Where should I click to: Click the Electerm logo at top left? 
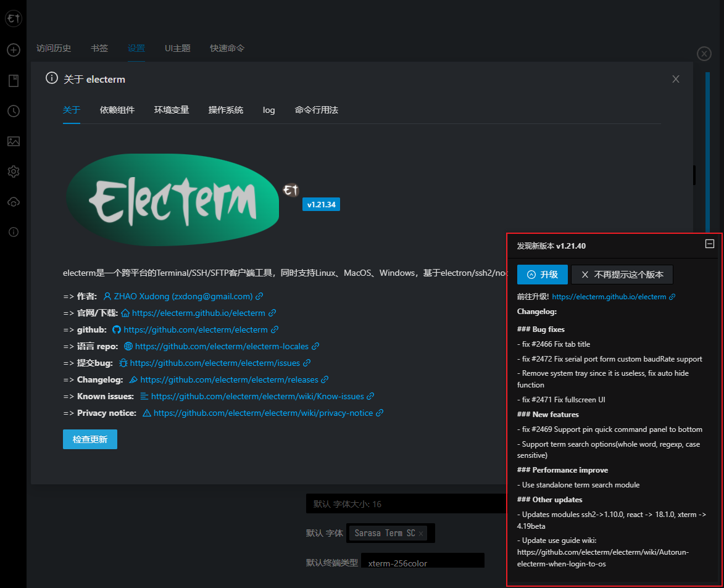coord(13,18)
